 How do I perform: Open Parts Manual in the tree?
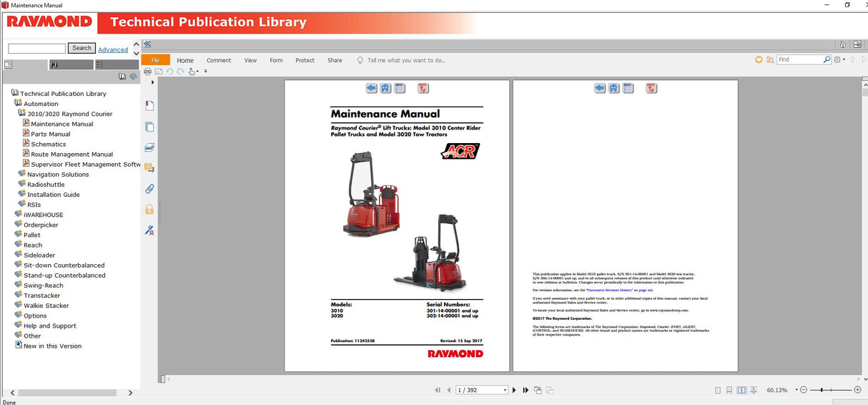(50, 134)
